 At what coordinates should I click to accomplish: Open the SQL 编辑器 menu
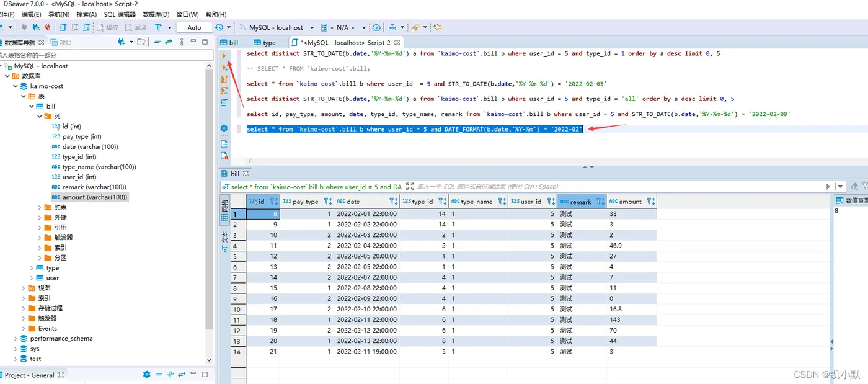pyautogui.click(x=119, y=14)
